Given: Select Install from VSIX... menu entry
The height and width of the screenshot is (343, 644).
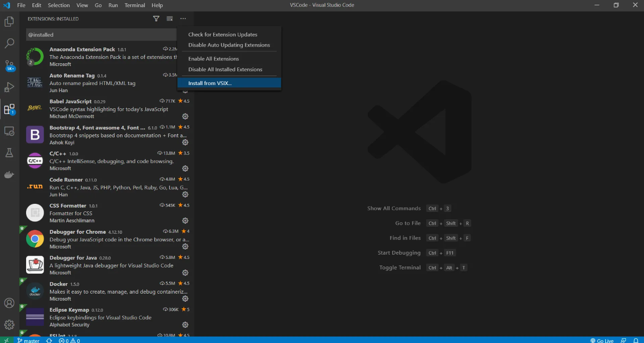Looking at the screenshot, I should click(210, 83).
